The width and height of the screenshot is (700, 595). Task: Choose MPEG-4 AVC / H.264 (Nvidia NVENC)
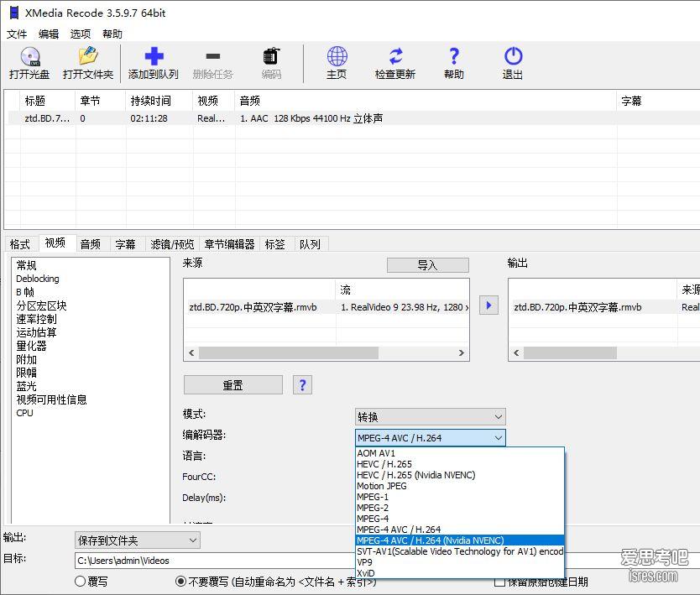coord(460,540)
